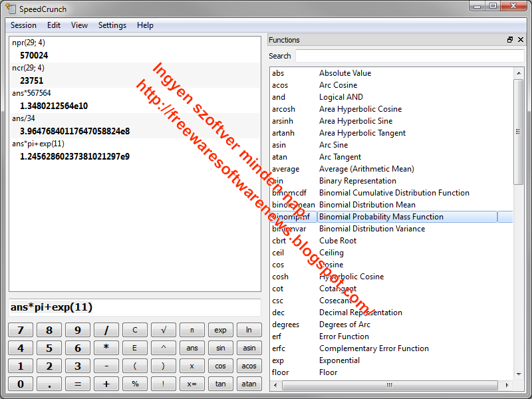Click the E exponent key
Image resolution: width=532 pixels, height=399 pixels.
coord(135,348)
